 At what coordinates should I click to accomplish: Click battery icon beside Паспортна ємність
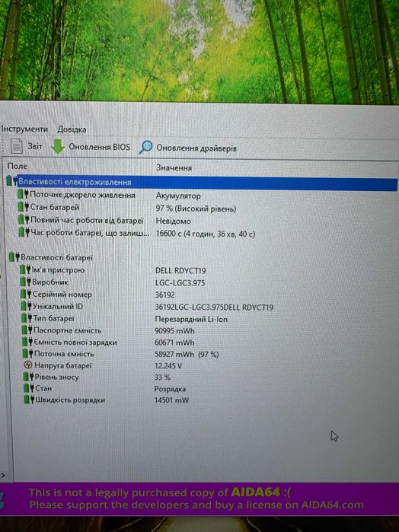click(x=27, y=330)
